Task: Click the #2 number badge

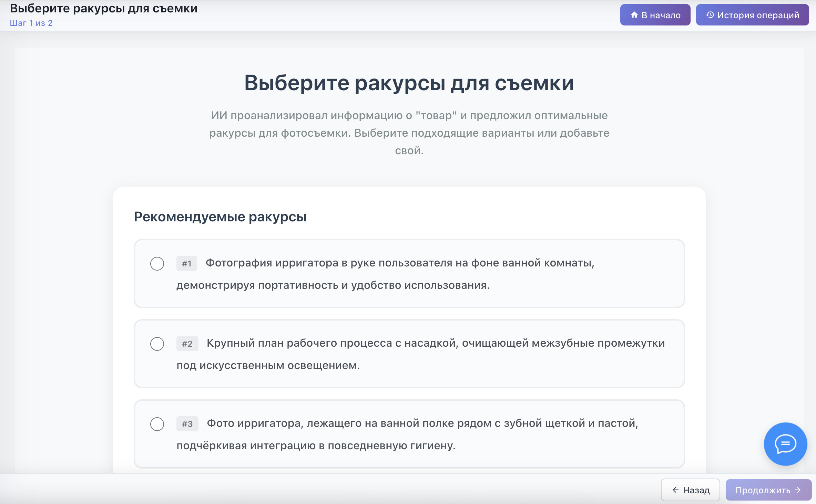Action: pyautogui.click(x=187, y=344)
